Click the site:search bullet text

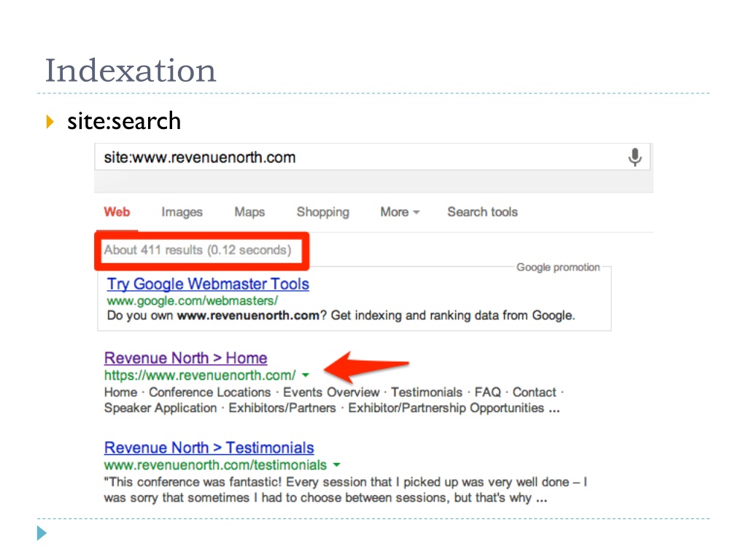pos(124,121)
